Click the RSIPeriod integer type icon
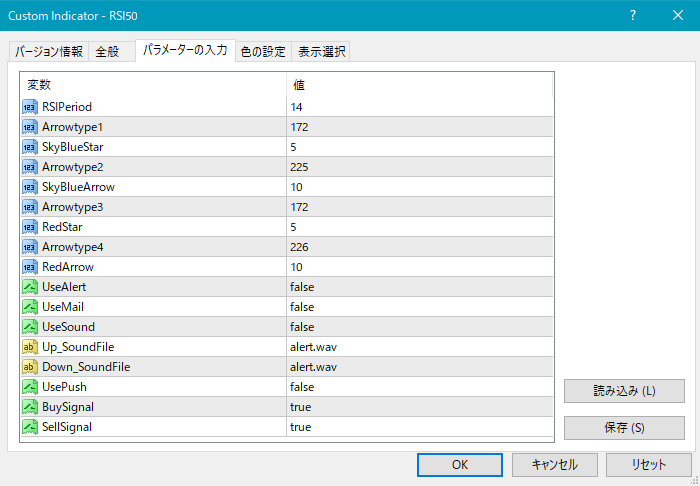This screenshot has height=486, width=700. tap(29, 107)
